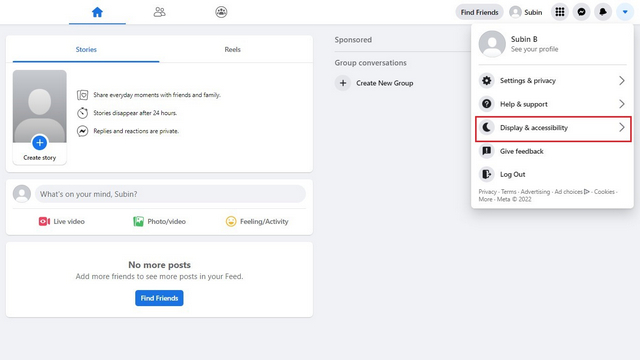Click the blue plus Create story icon
Viewport: 640px width, 360px height.
click(40, 143)
